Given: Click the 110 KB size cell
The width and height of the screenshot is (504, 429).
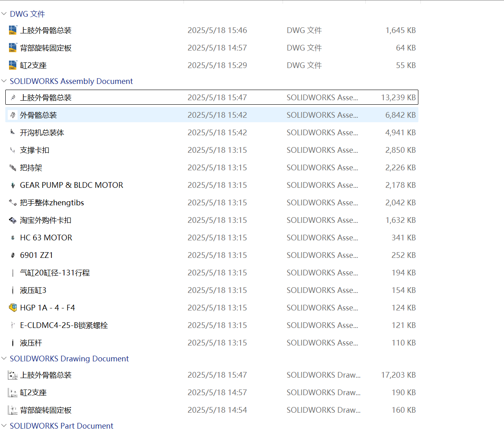Looking at the screenshot, I should click(x=404, y=343).
